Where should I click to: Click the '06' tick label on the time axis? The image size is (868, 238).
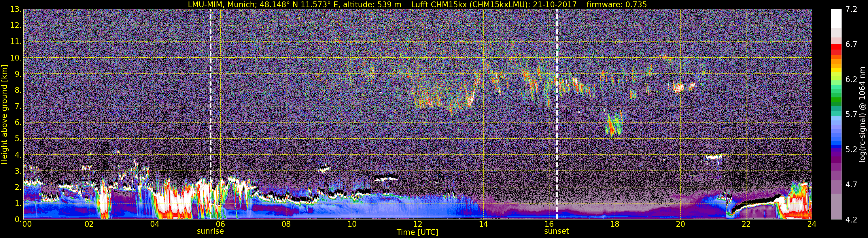(x=220, y=224)
